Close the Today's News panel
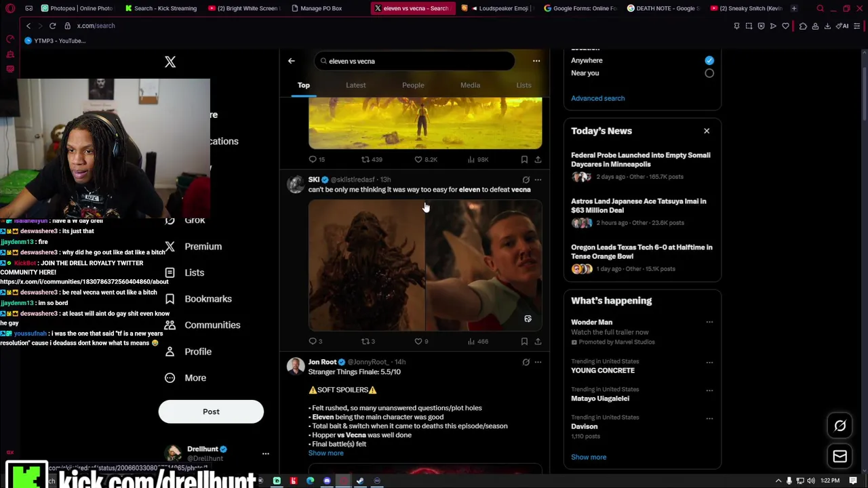The height and width of the screenshot is (488, 868). tap(707, 131)
